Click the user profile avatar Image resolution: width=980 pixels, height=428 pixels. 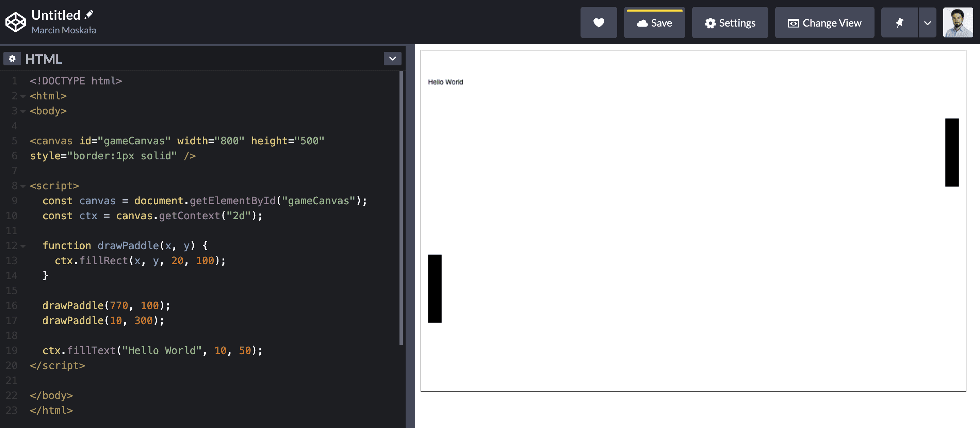[x=958, y=23]
